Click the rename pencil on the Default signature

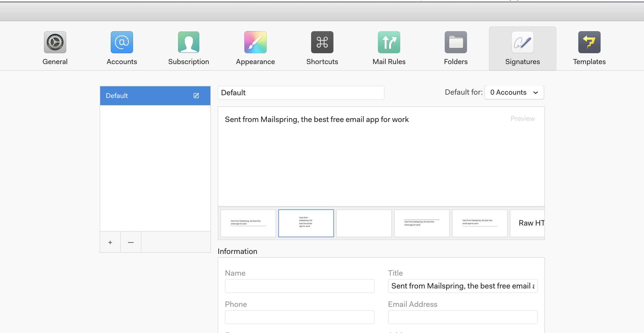196,96
